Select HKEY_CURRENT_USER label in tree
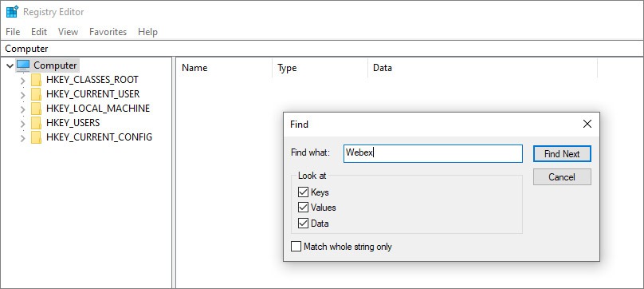644x289 pixels. pyautogui.click(x=92, y=94)
